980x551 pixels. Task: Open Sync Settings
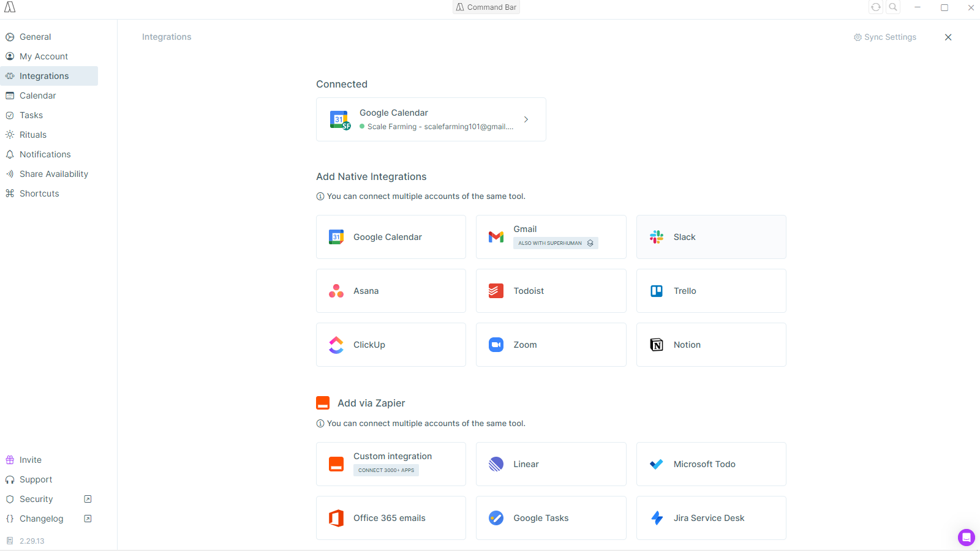coord(885,37)
